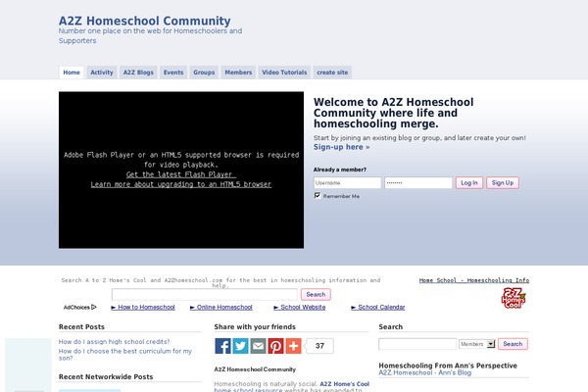The image size is (588, 392).
Task: Open the create site tab
Action: (332, 73)
